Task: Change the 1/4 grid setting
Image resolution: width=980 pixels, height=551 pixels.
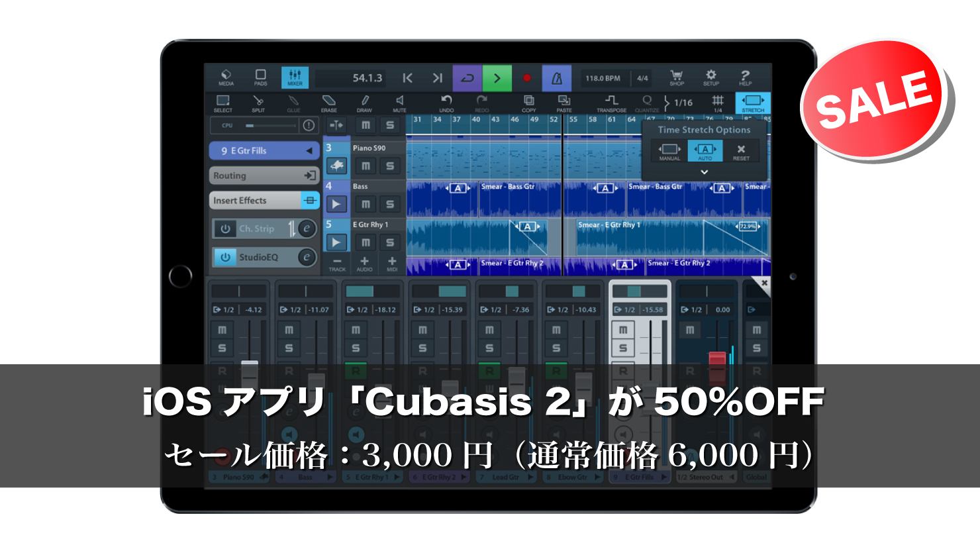Action: click(x=718, y=103)
